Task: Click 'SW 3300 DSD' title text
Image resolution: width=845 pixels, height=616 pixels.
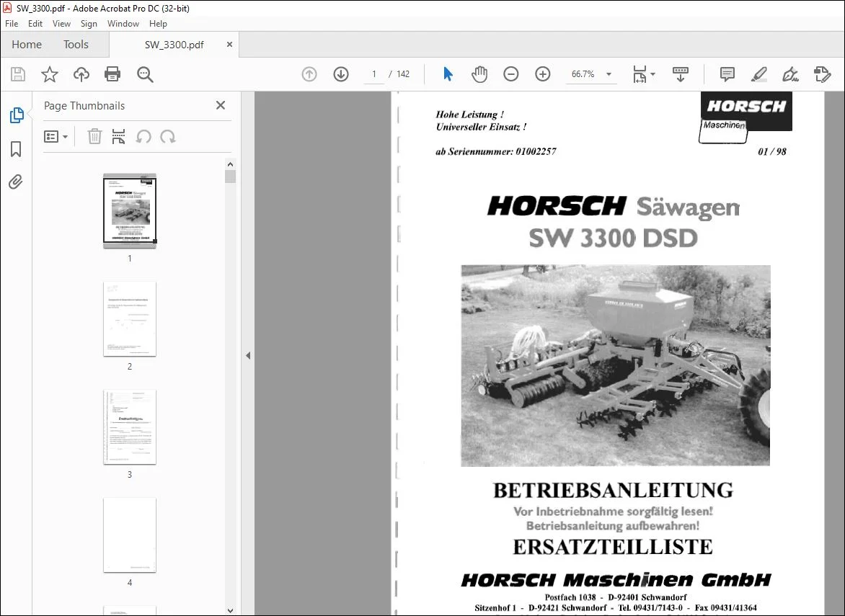Action: click(614, 238)
